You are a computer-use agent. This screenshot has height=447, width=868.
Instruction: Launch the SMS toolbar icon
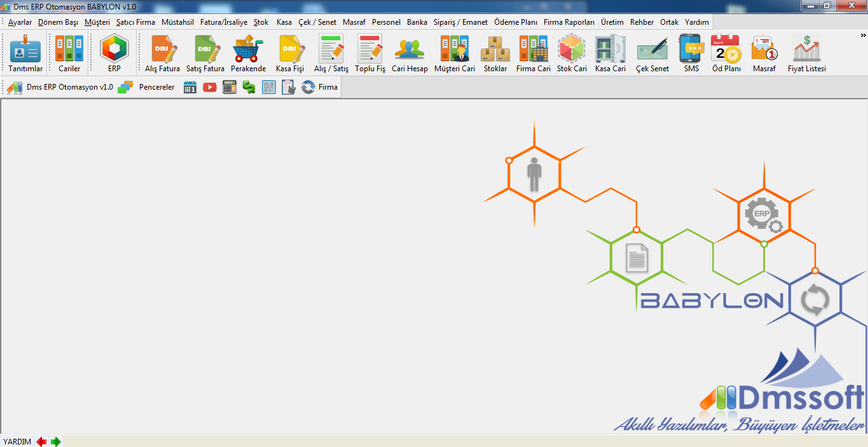[691, 53]
